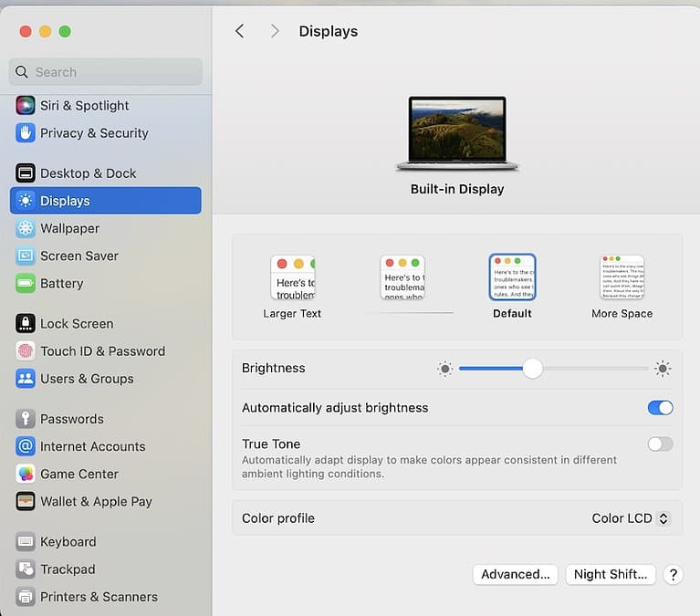Open Desktop & Dock settings pane
The image size is (700, 616).
coord(88,173)
